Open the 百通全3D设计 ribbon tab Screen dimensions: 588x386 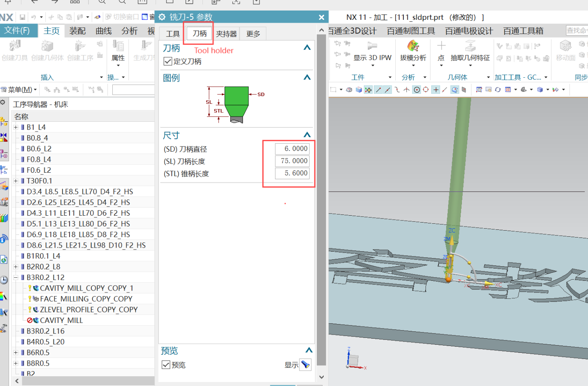[352, 31]
